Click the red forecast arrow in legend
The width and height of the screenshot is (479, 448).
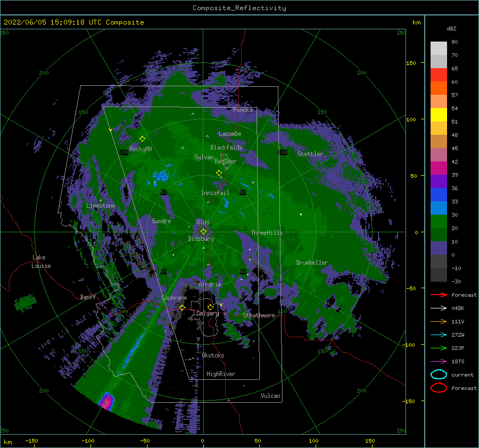click(439, 295)
